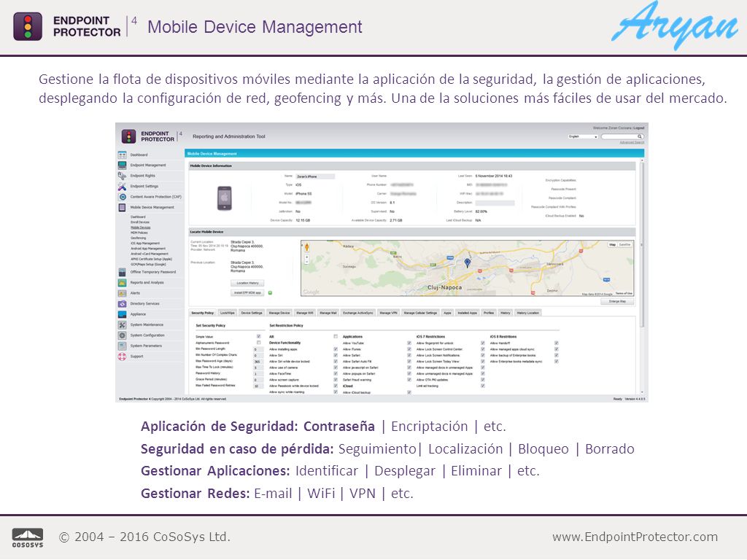Toggle the All restrictions checkbox

336,337
